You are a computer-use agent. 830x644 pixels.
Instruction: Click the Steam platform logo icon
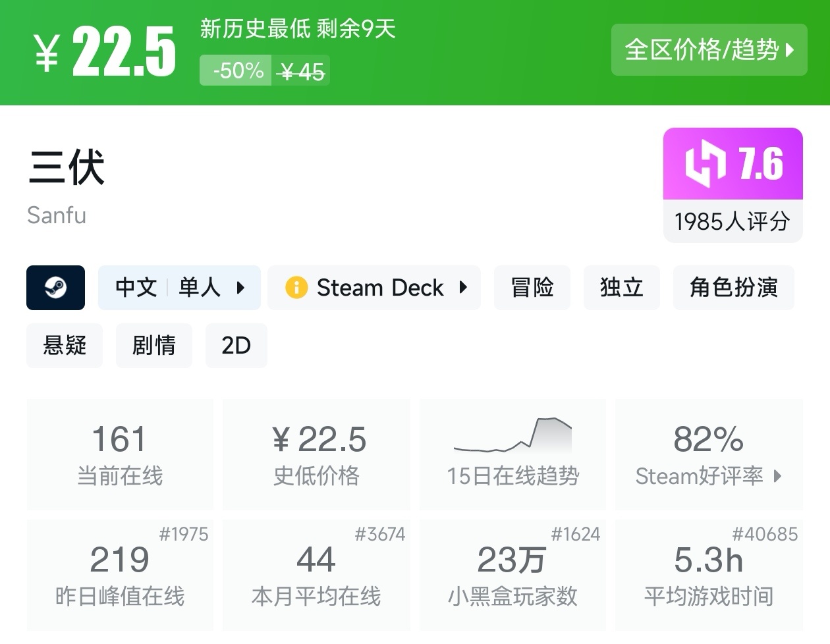point(55,288)
